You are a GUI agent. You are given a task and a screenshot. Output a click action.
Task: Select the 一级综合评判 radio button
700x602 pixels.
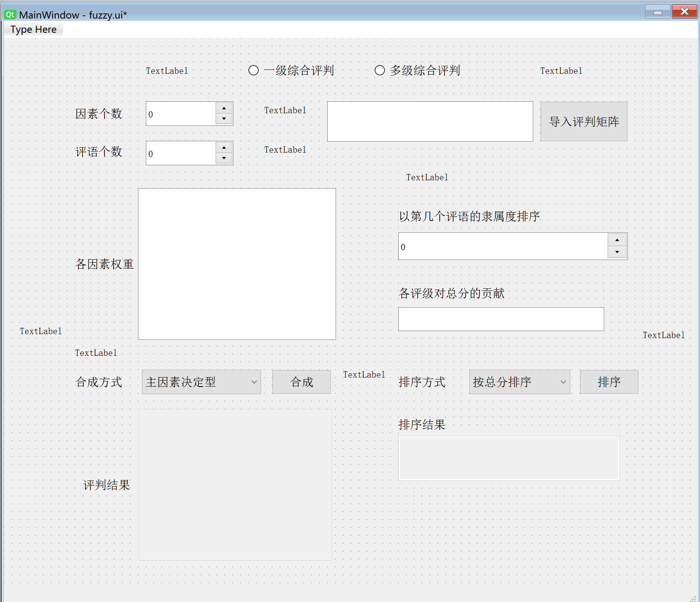click(x=291, y=71)
